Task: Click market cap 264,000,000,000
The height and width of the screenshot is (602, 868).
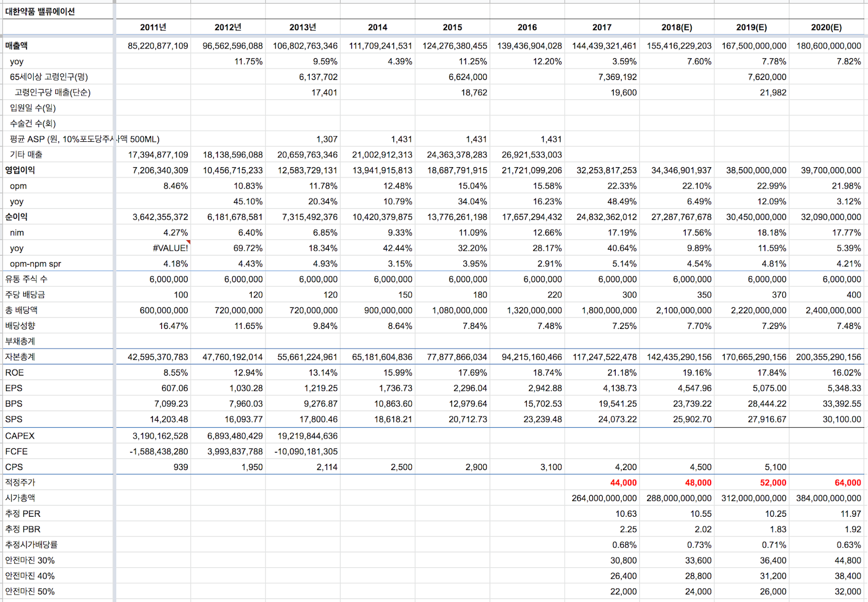Action: pyautogui.click(x=604, y=498)
